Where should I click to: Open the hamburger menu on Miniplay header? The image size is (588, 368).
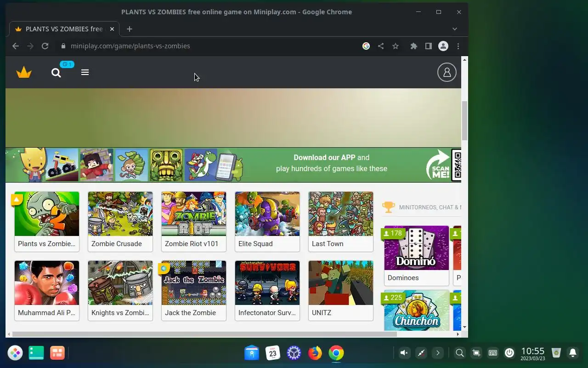(85, 72)
